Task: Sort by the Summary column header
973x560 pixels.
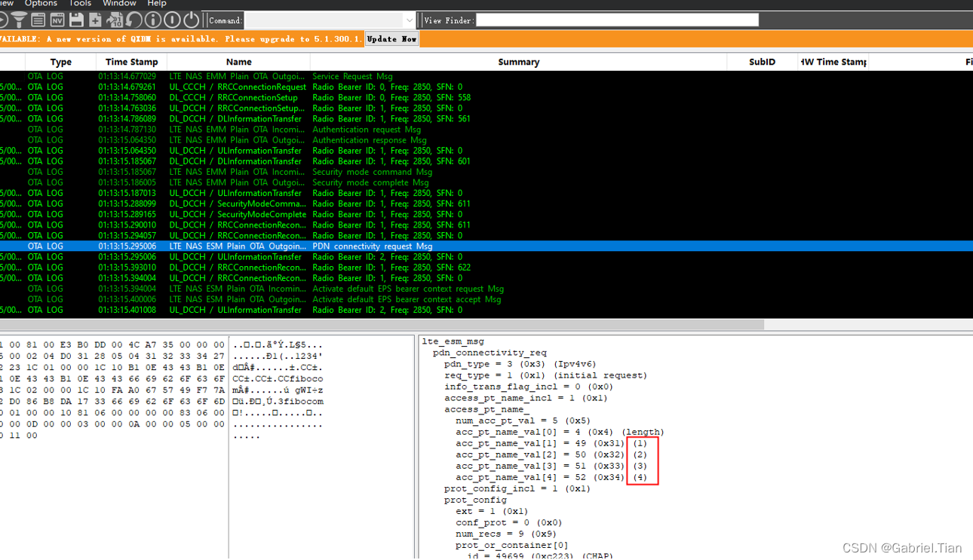Action: click(x=519, y=62)
